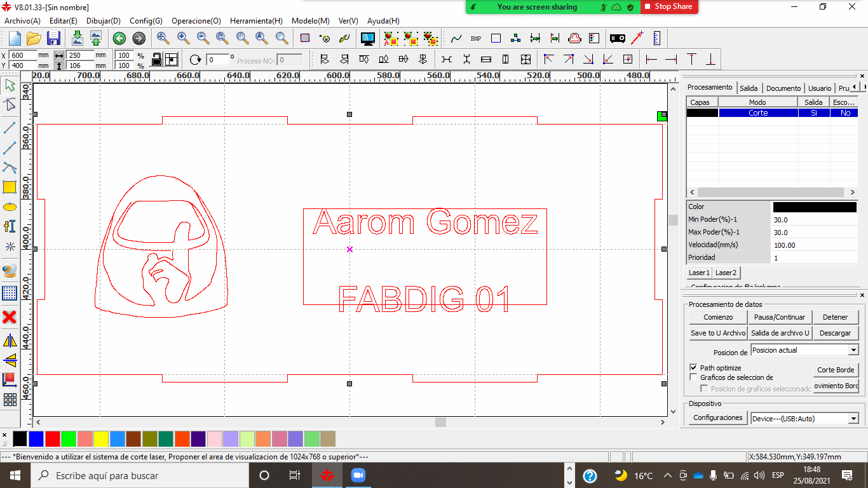Toggle the aspect ratio padlock
The width and height of the screenshot is (868, 488).
coord(156,60)
